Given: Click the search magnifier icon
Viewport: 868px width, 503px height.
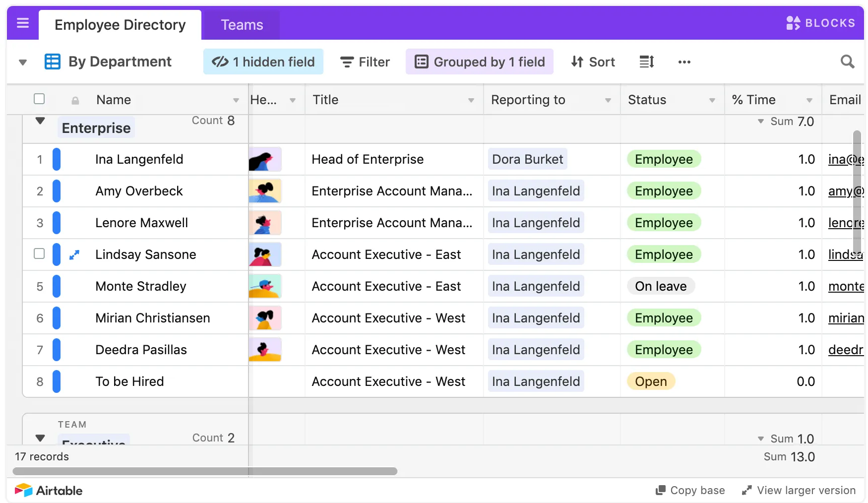Looking at the screenshot, I should 847,62.
